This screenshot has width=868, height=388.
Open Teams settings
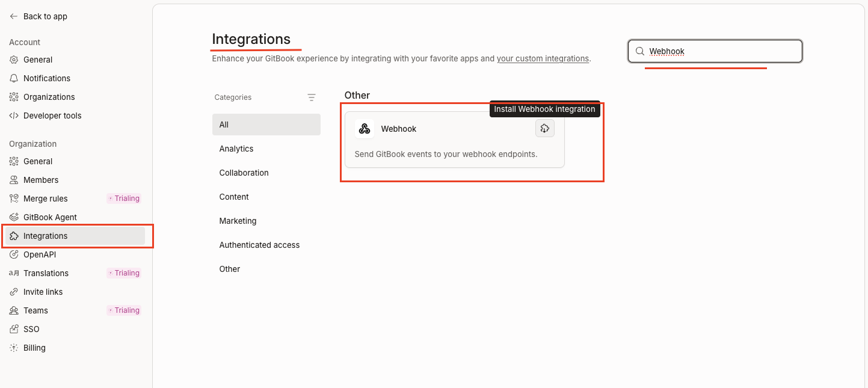click(x=75, y=310)
